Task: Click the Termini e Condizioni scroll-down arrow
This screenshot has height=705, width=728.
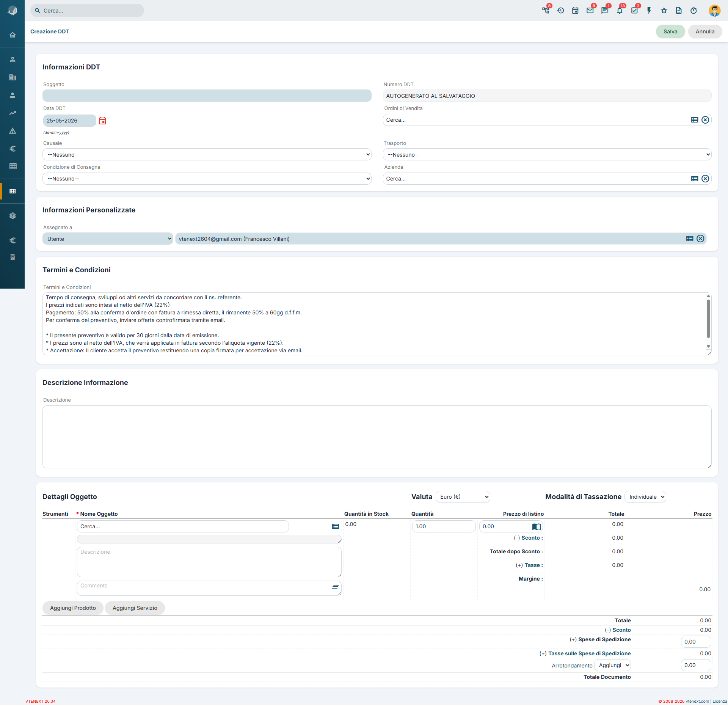Action: [708, 346]
